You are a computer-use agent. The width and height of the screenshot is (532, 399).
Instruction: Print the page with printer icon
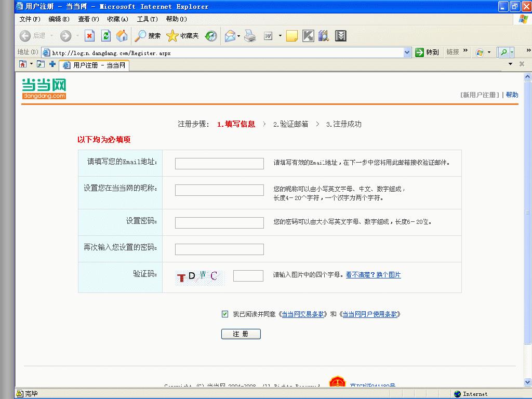250,36
